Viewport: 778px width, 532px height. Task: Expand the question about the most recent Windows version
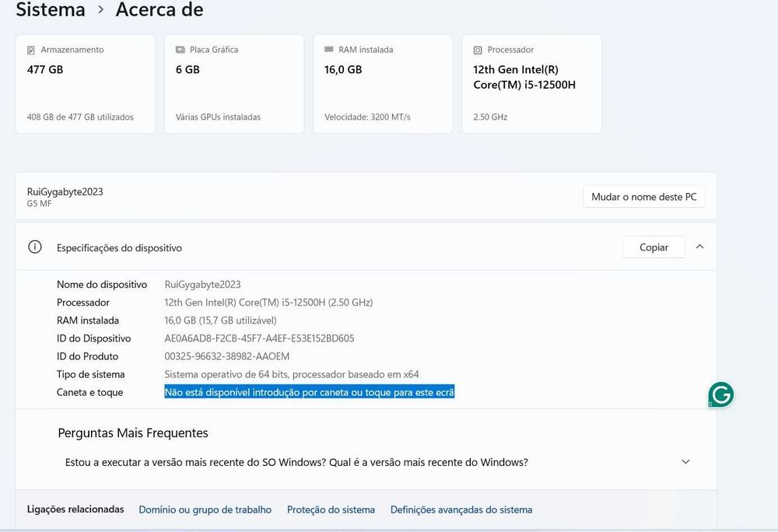pos(366,462)
